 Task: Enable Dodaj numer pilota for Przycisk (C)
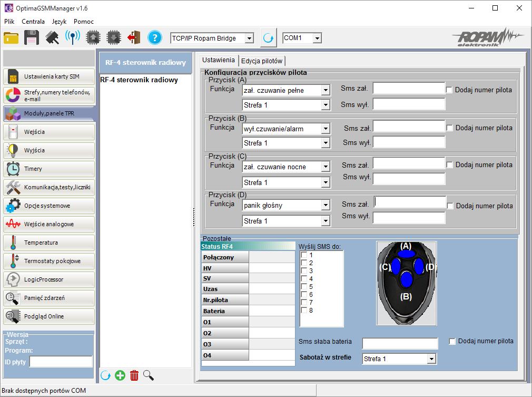pos(450,164)
